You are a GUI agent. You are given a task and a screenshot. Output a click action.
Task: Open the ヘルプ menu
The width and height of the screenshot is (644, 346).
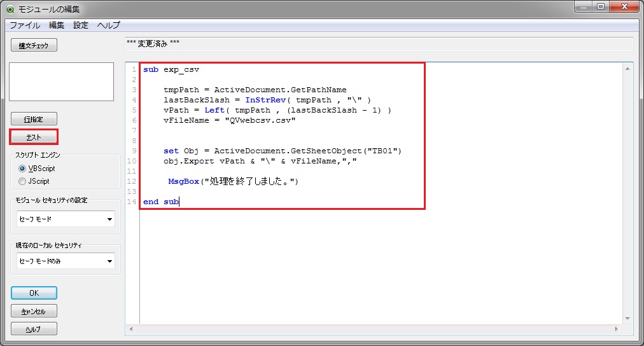108,25
